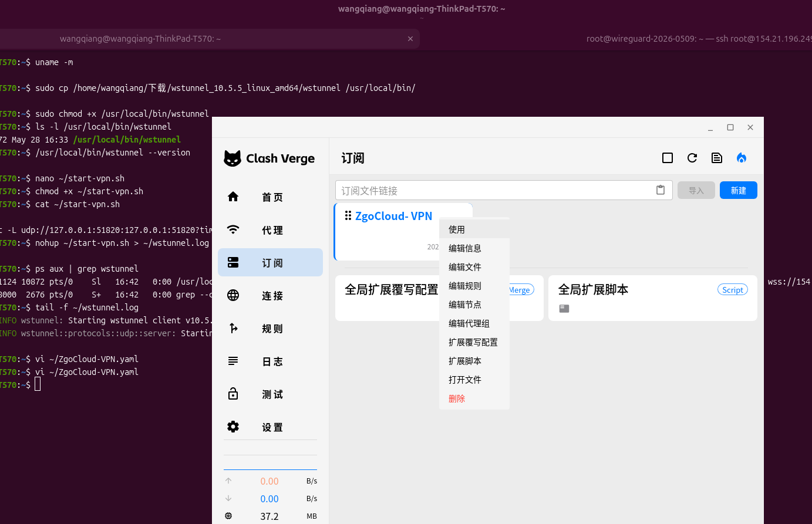Click the download speed arrow icon
812x524 pixels.
[228, 498]
